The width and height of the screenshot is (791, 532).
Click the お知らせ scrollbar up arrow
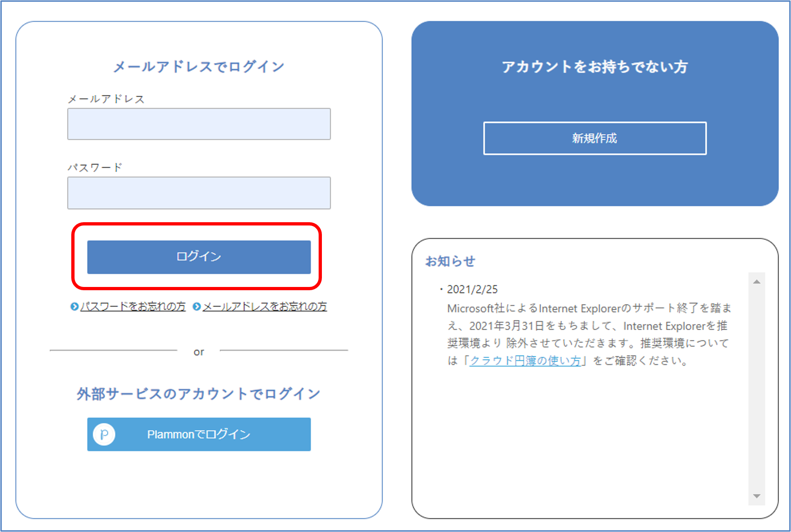click(757, 281)
